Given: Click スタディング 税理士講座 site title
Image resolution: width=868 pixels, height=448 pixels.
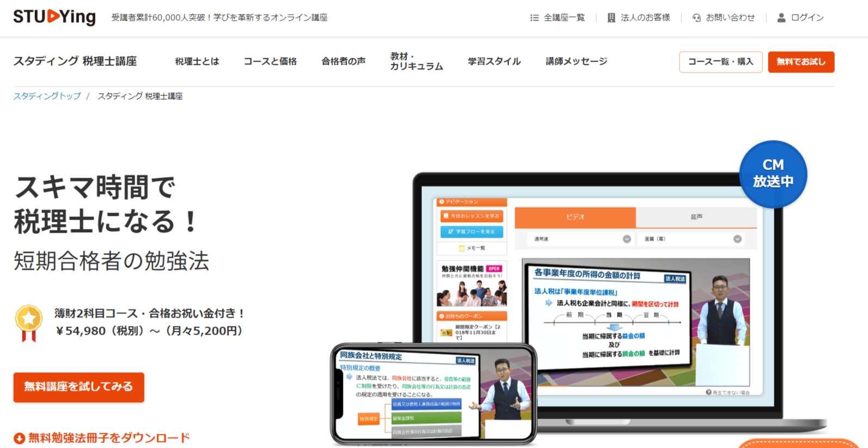Looking at the screenshot, I should coord(75,61).
